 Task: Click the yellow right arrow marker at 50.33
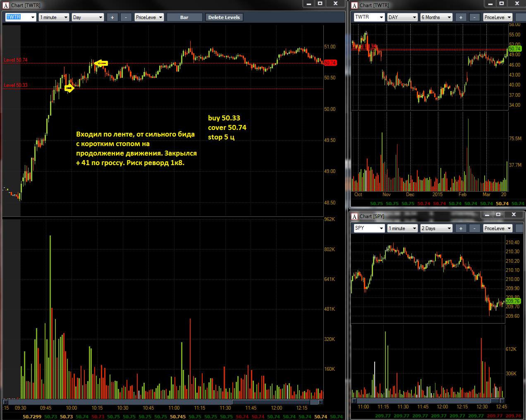pyautogui.click(x=69, y=88)
